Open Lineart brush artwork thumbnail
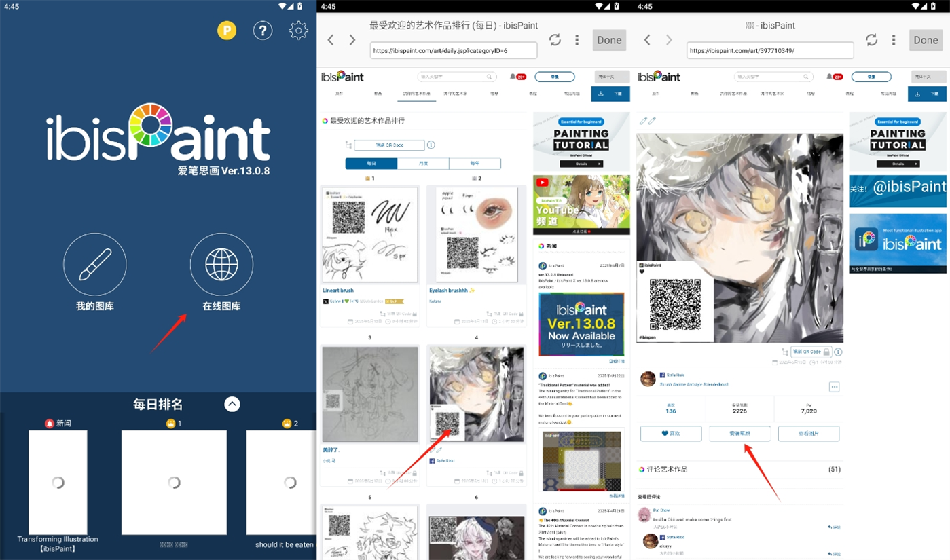Image resolution: width=950 pixels, height=560 pixels. (x=370, y=235)
